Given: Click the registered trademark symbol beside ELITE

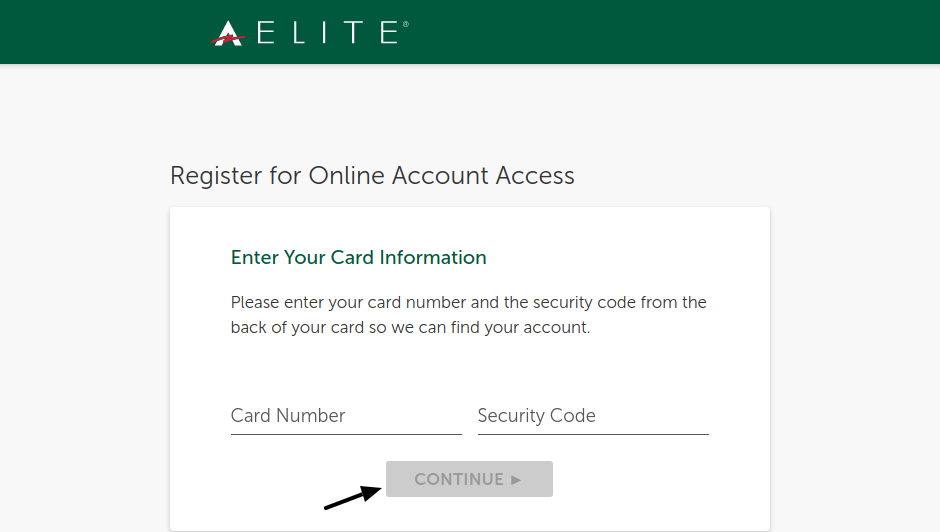Looking at the screenshot, I should coord(406,24).
